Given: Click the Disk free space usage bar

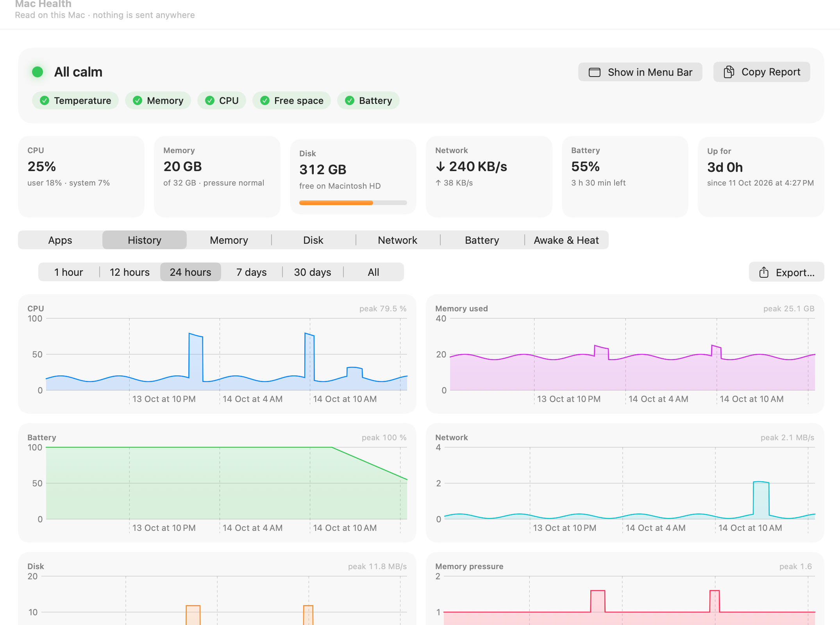Looking at the screenshot, I should coord(353,203).
